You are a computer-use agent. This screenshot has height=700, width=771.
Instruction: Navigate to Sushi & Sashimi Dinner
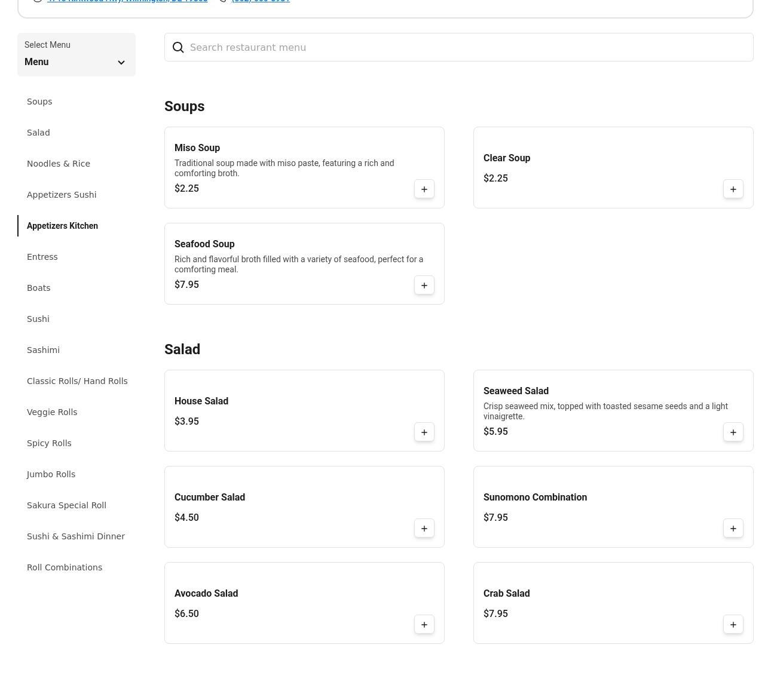point(76,536)
